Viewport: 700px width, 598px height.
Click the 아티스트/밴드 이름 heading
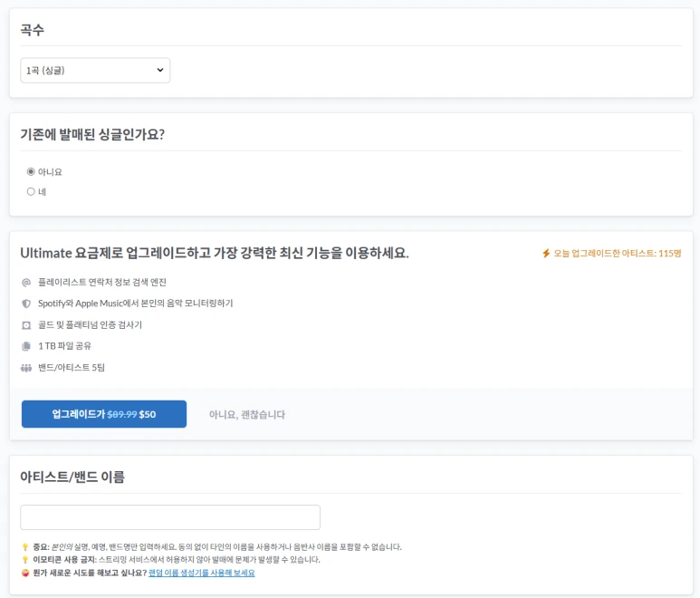pyautogui.click(x=72, y=477)
